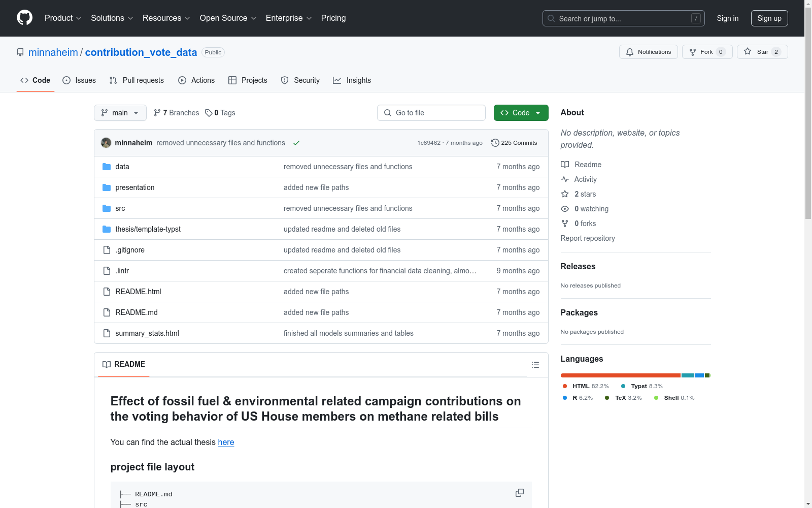Screen dimensions: 812x508
Task: Click the commits history clock icon
Action: (x=495, y=143)
